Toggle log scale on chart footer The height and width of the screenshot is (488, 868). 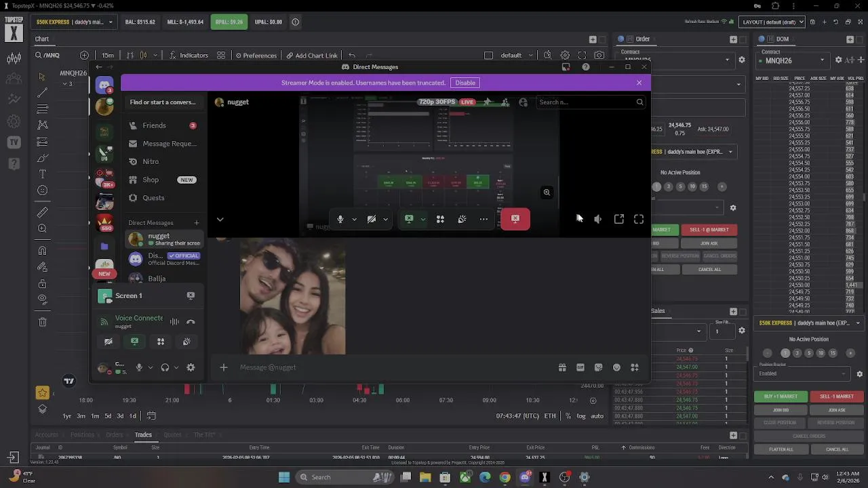click(581, 416)
